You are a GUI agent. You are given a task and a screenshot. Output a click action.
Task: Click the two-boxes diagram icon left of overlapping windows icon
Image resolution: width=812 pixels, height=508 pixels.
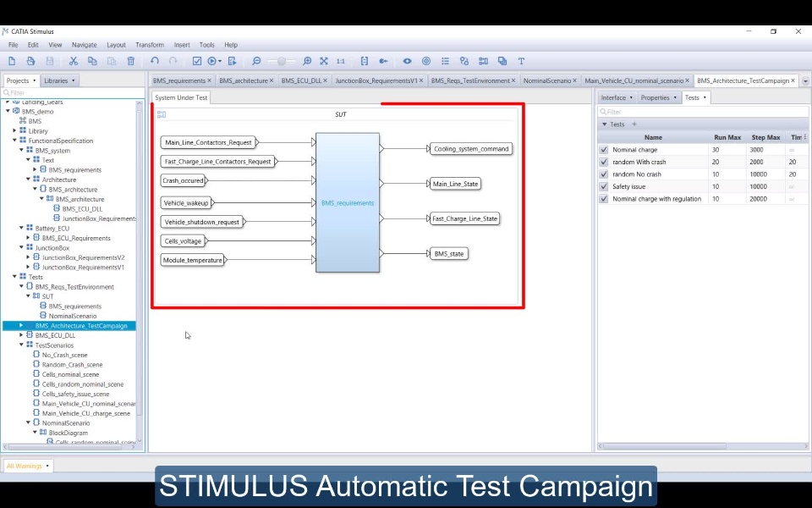click(483, 61)
